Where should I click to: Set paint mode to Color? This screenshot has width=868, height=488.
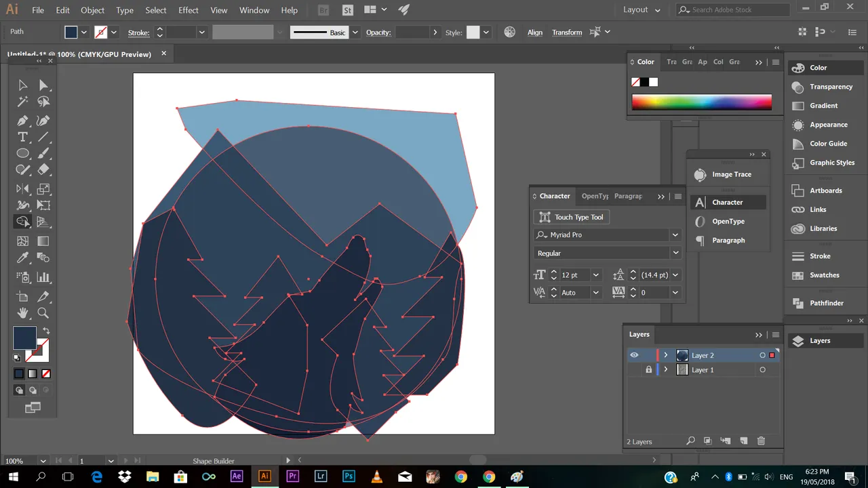click(x=19, y=373)
